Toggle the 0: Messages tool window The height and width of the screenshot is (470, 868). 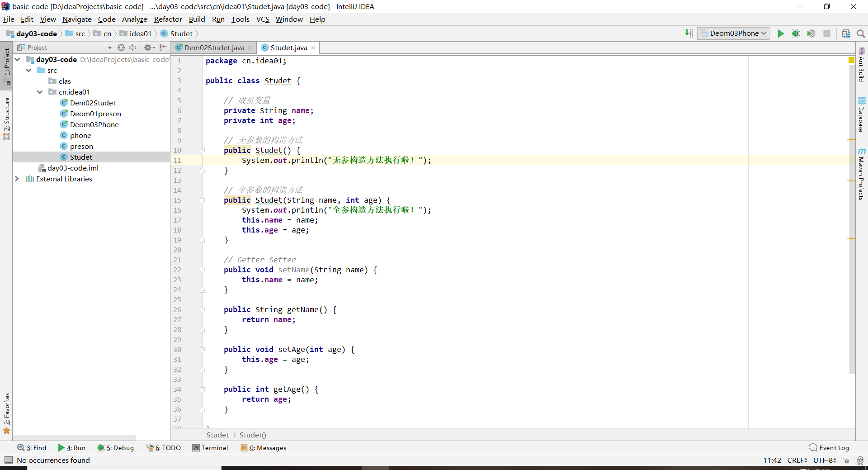coord(264,448)
